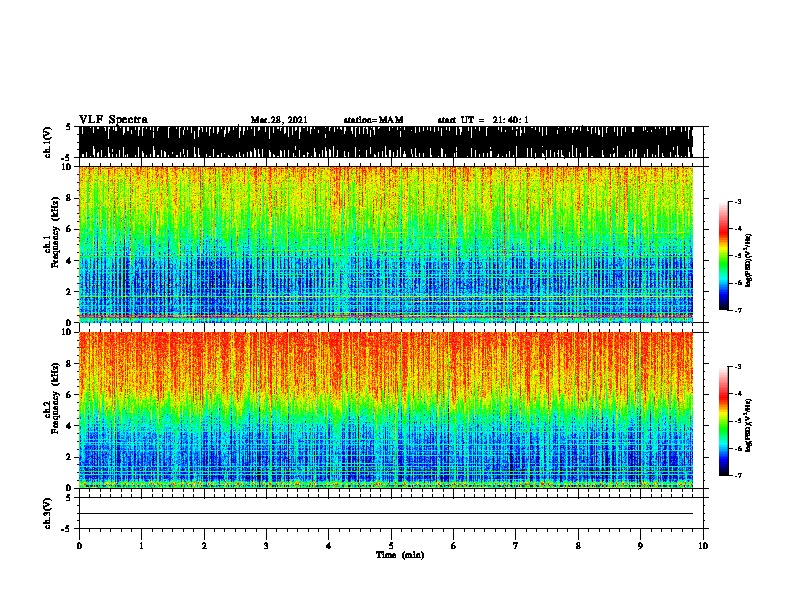792x612 pixels.
Task: Click the time axis tick label 3
Action: 266,546
